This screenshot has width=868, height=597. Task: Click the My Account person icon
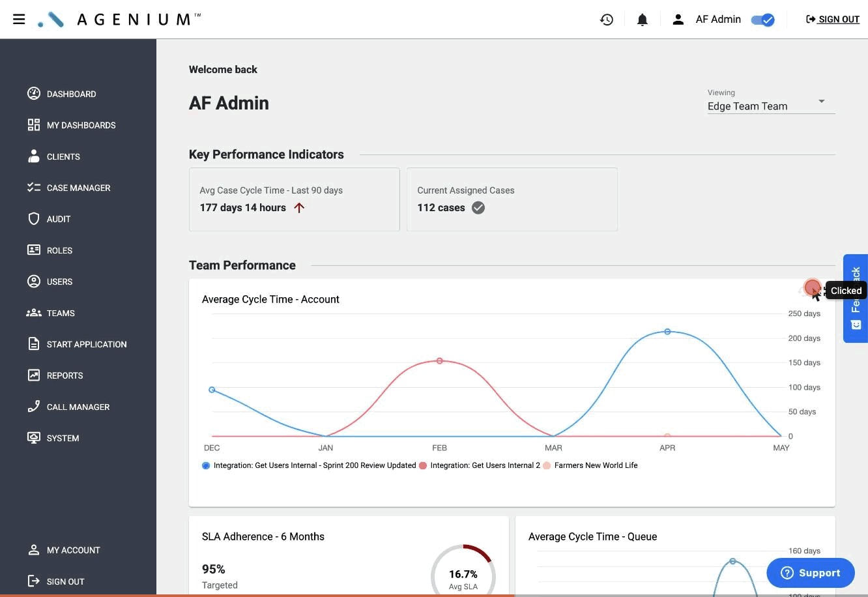34,550
